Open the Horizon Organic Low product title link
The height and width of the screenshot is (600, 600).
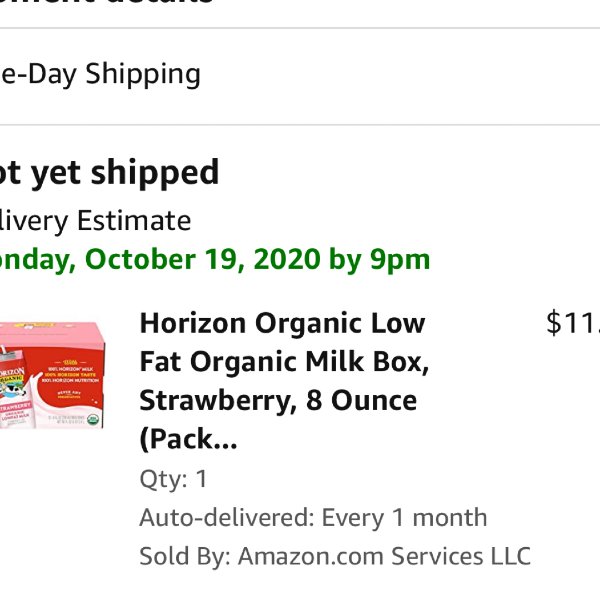pyautogui.click(x=282, y=323)
